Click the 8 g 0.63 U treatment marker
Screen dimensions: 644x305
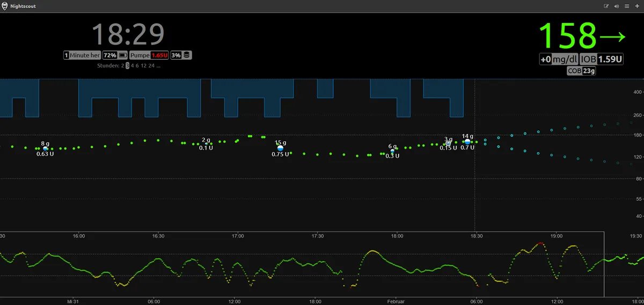(x=45, y=148)
